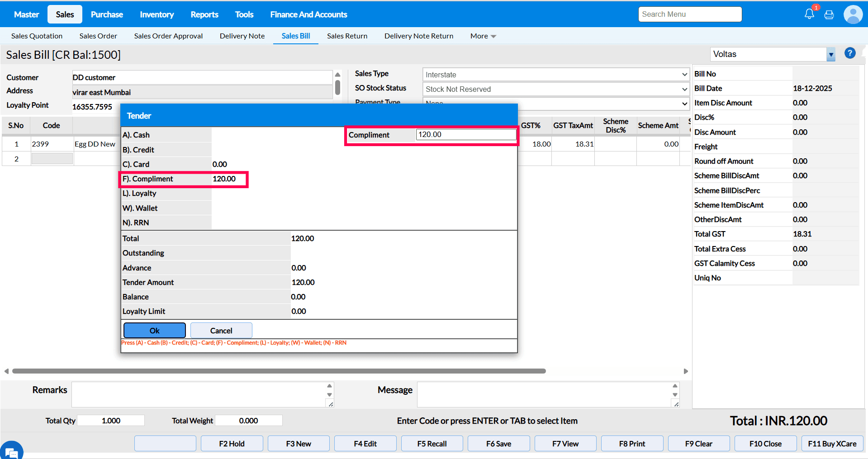Switch to the Sales Return tab
This screenshot has height=459, width=868.
coord(347,36)
